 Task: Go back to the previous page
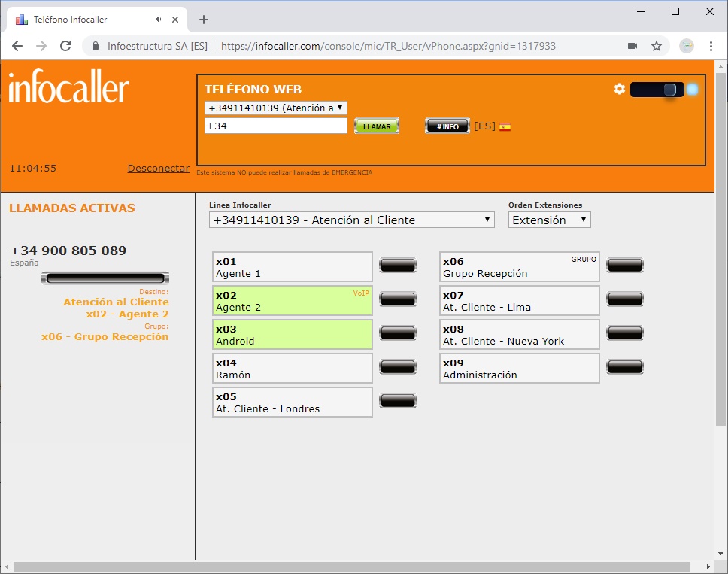17,46
